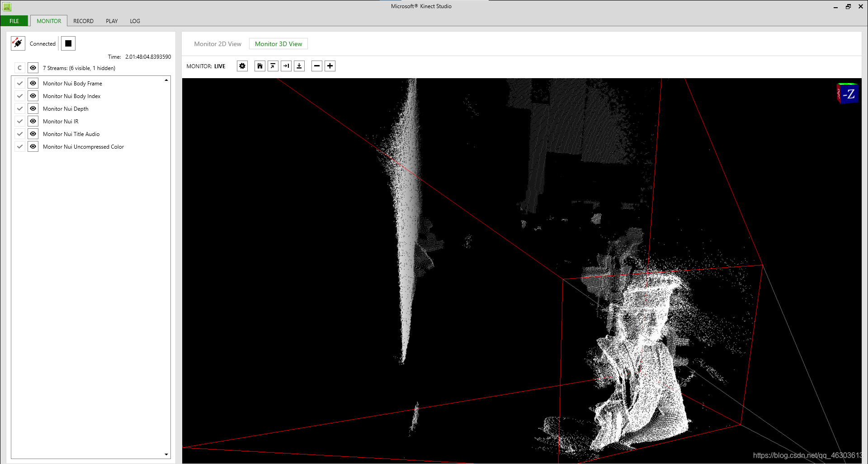Image resolution: width=868 pixels, height=464 pixels.
Task: Click the Kinect Studio app icon in title bar
Action: click(x=6, y=6)
